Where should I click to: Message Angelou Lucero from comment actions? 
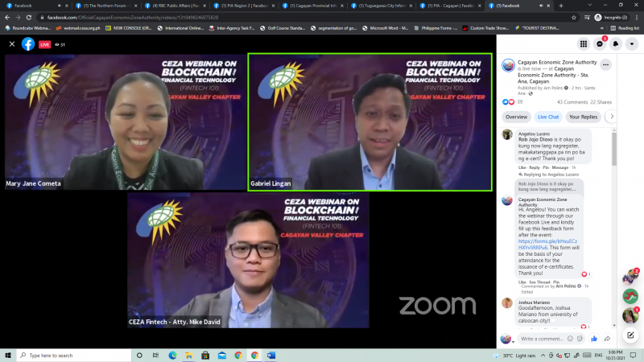point(559,167)
